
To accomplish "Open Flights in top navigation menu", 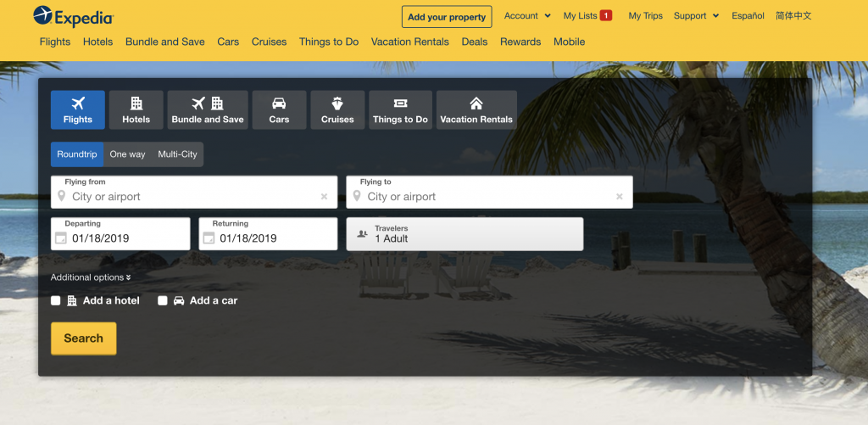I will pos(55,42).
